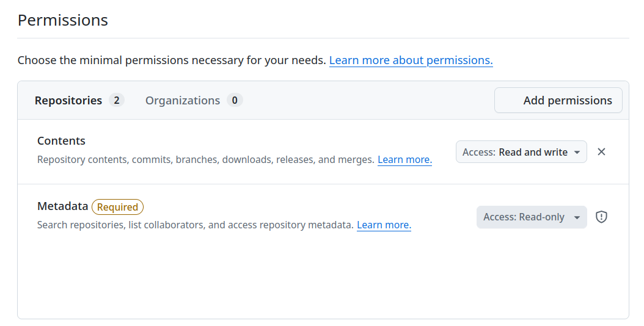Follow the Learn more link for Contents
Screen dimensions: 644x326
(404, 160)
